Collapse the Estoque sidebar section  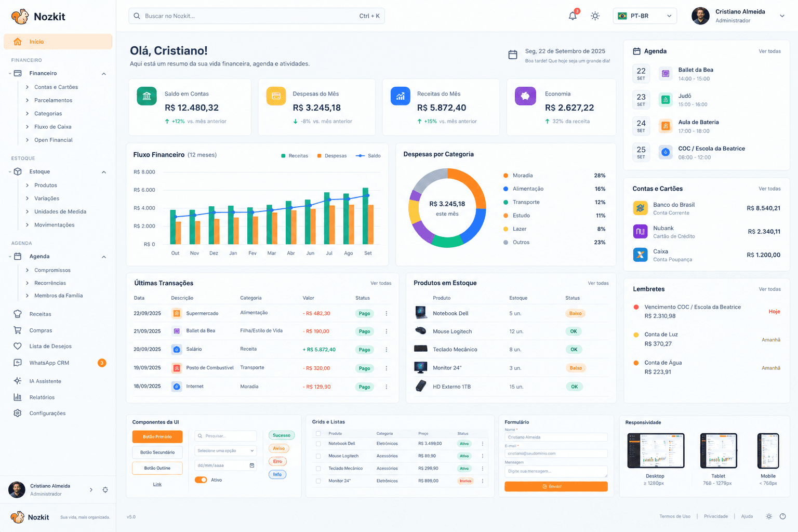(x=104, y=172)
